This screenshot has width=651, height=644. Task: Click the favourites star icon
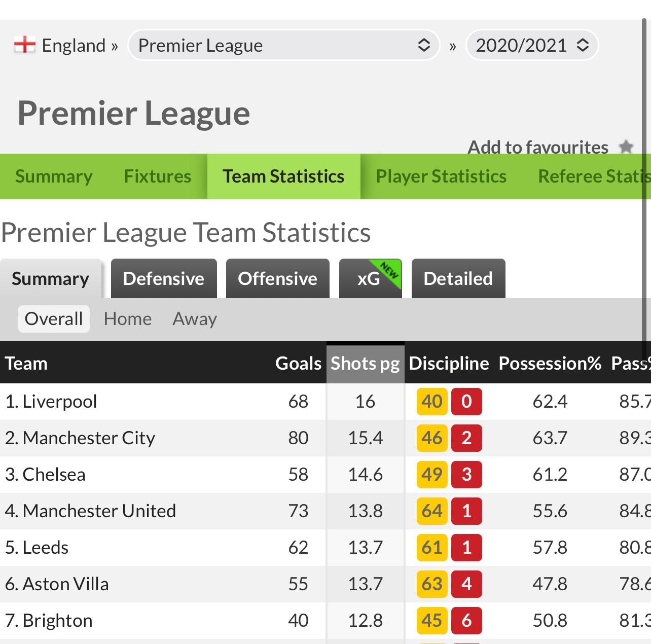point(627,147)
